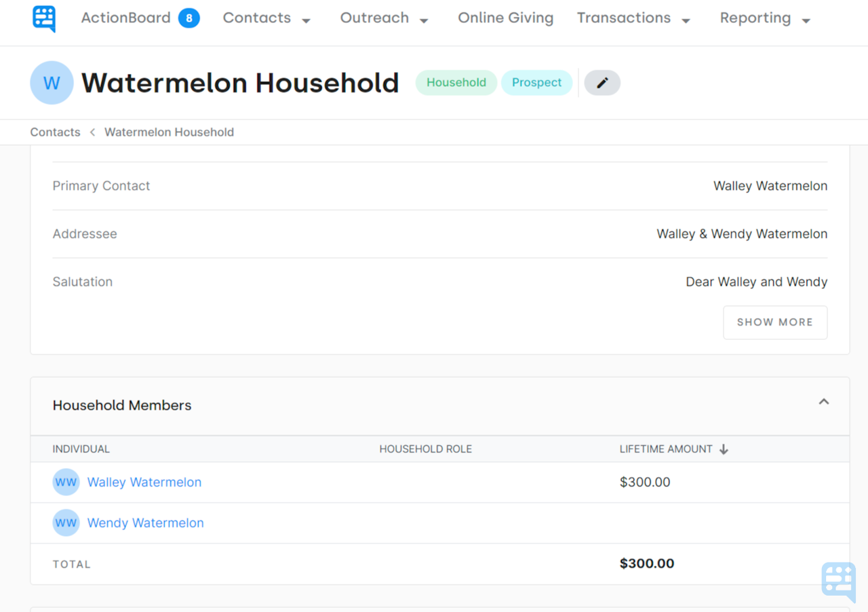Screen dimensions: 868x612
Task: Select Wendy Watermelon's WW avatar
Action: (x=66, y=522)
